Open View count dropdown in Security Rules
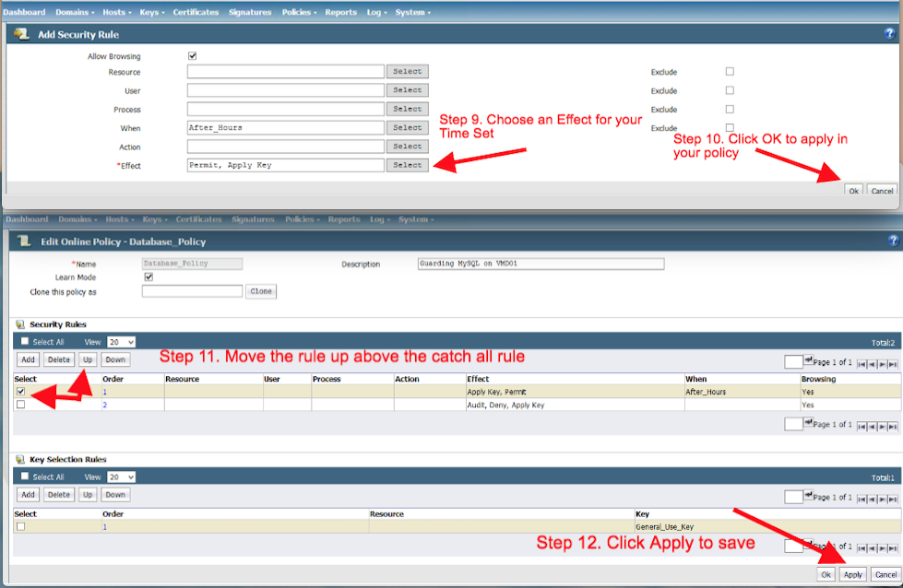 (122, 342)
